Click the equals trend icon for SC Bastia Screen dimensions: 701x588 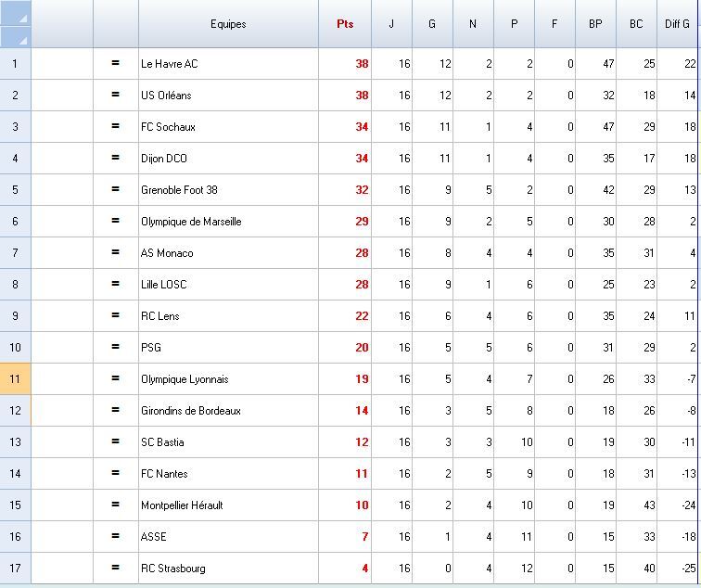coord(116,441)
